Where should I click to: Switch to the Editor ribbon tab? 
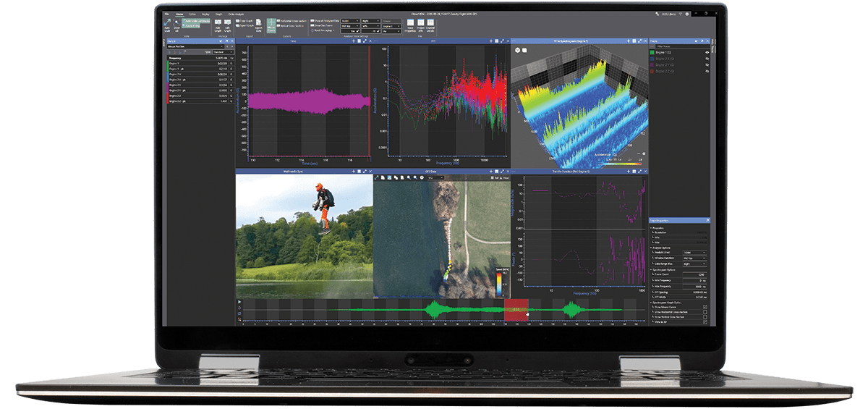192,14
